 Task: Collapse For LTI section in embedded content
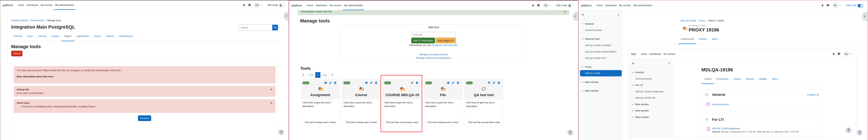click(707, 120)
